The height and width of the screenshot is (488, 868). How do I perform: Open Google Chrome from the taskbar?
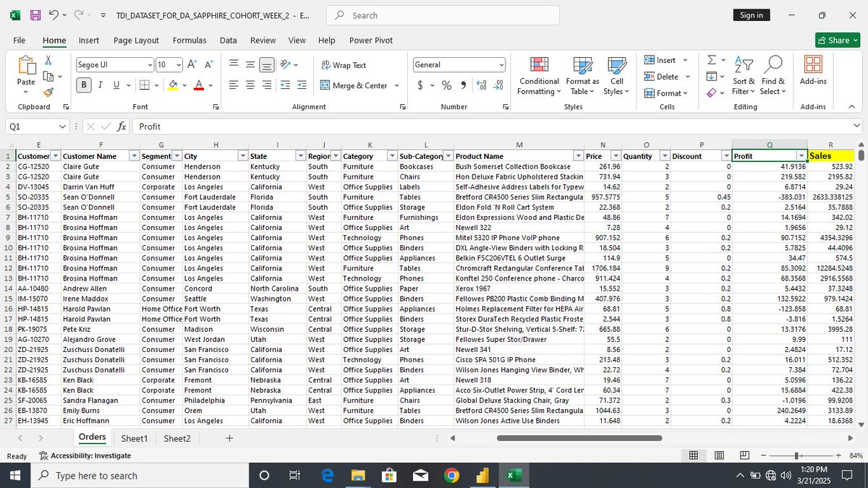coord(451,475)
